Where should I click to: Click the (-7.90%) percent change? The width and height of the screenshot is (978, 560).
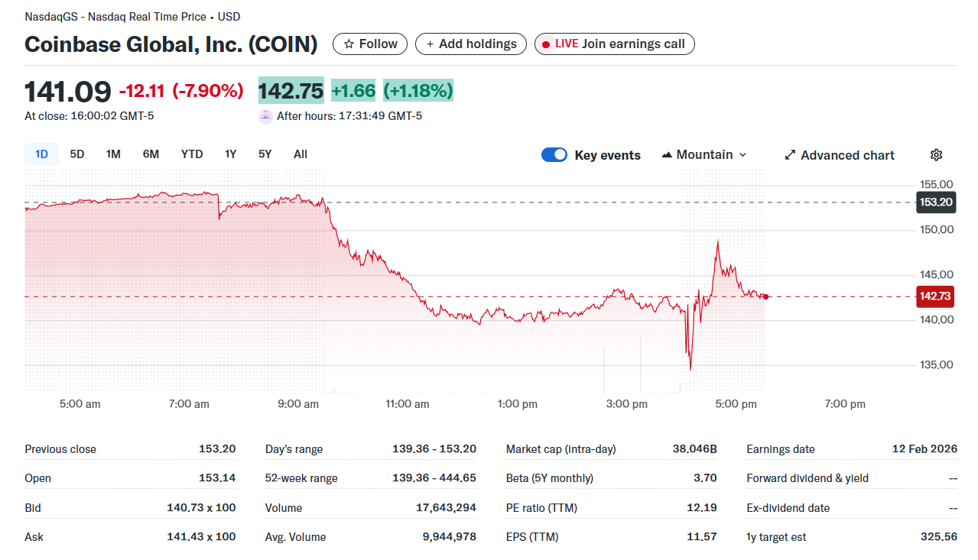point(208,92)
